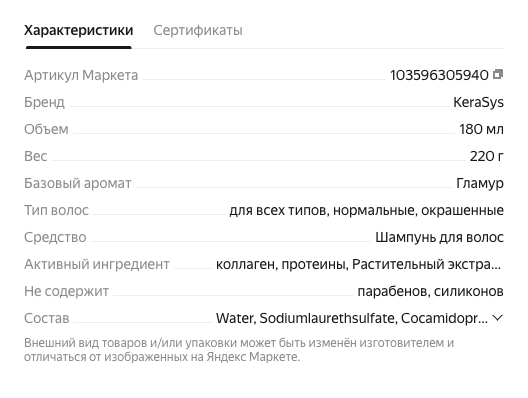
Task: Click the Water, Sodiumlaurethsulfate composition text
Action: point(352,318)
